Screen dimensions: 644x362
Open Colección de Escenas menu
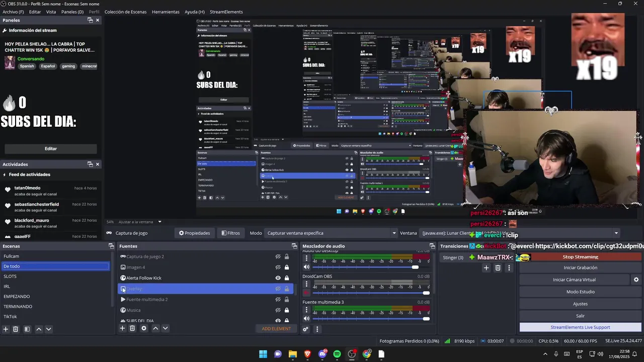tap(125, 12)
